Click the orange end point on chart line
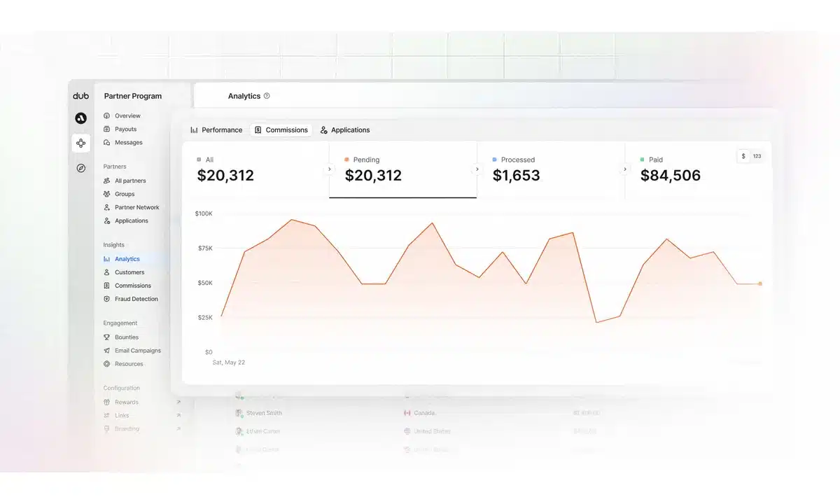This screenshot has height=504, width=840. 760,283
